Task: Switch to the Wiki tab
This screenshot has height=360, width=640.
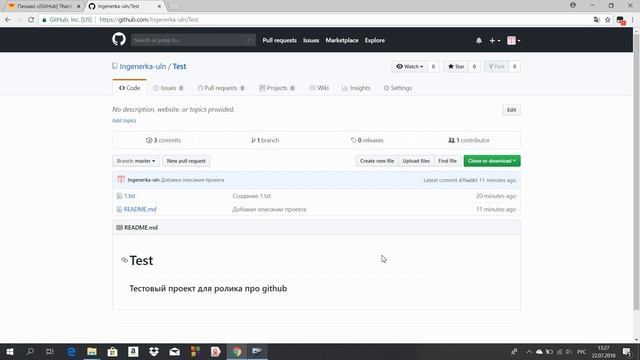Action: pyautogui.click(x=319, y=88)
